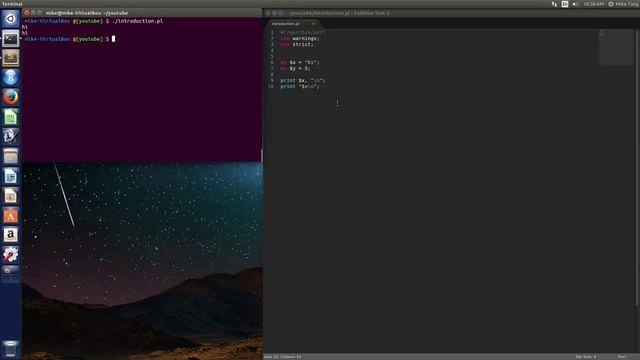Click the 'print $x, "\n";' line
Image resolution: width=640 pixels, height=360 pixels.
click(x=303, y=80)
